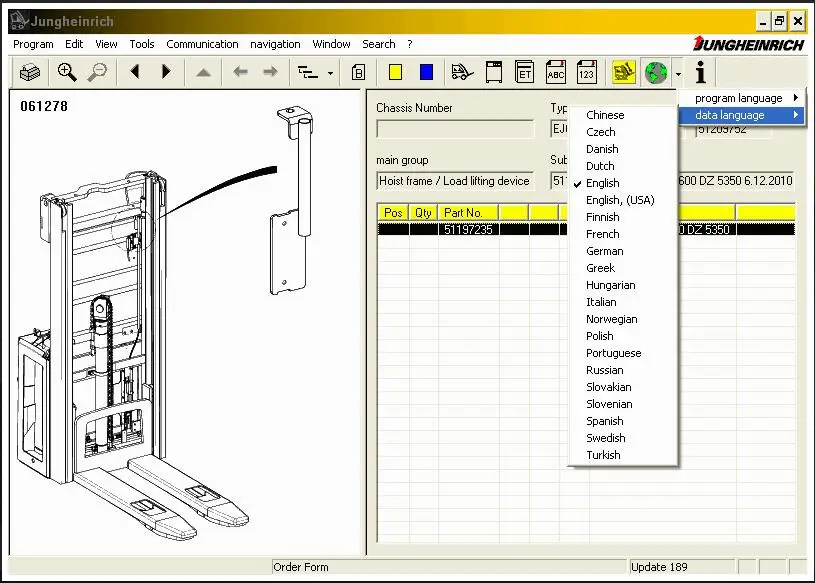
Task: Open the Communication menu
Action: pos(202,44)
